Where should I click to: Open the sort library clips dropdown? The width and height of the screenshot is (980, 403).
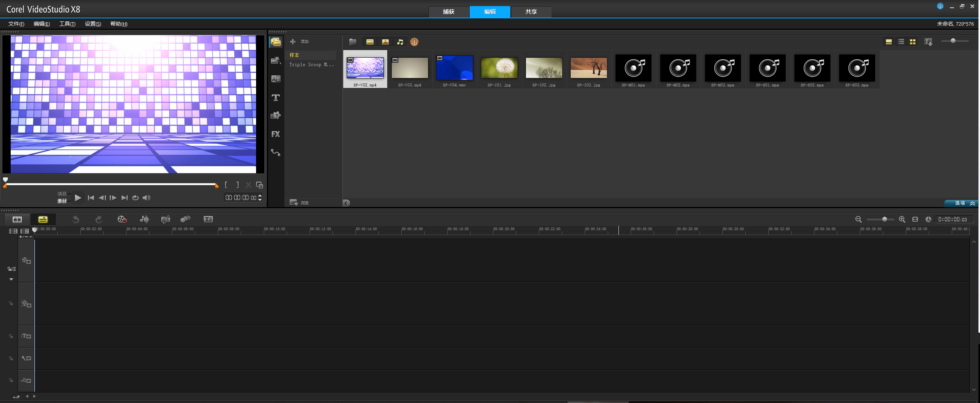pyautogui.click(x=928, y=42)
